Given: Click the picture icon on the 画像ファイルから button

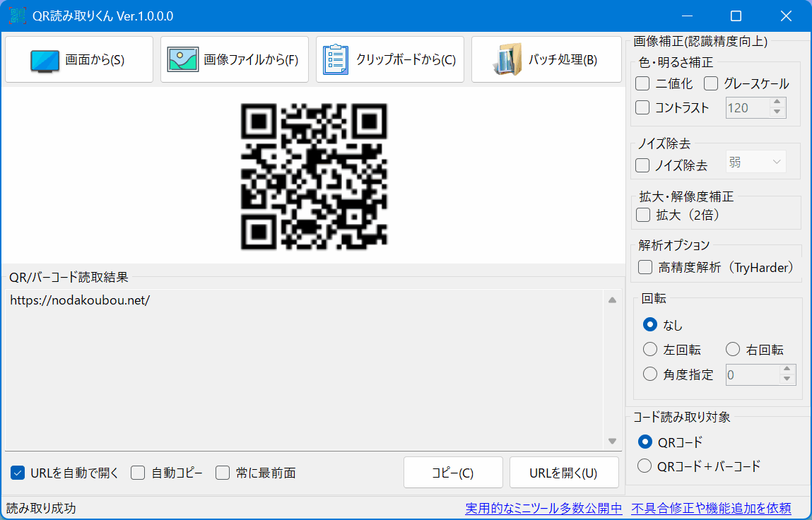Looking at the screenshot, I should (182, 59).
